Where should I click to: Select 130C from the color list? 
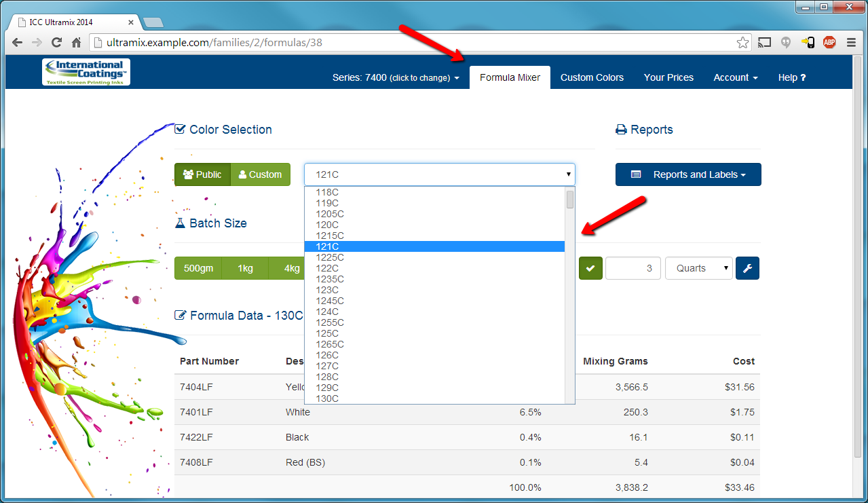click(x=434, y=398)
